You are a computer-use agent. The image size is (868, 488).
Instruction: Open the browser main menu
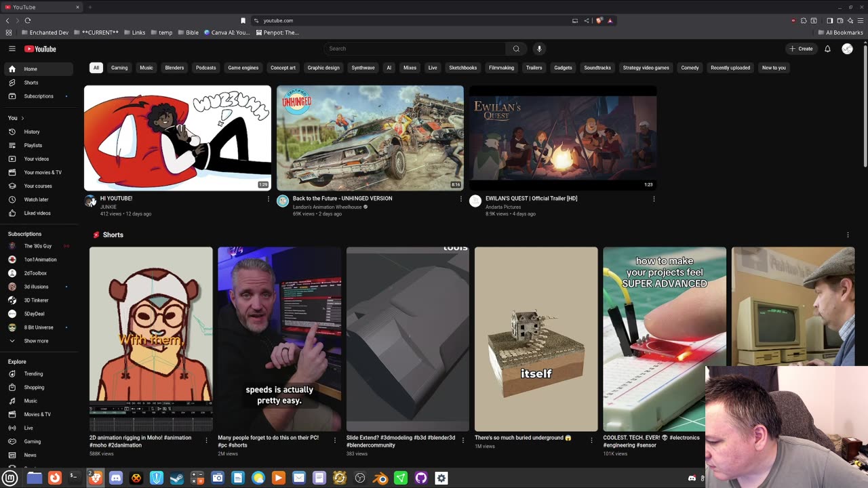(859, 20)
